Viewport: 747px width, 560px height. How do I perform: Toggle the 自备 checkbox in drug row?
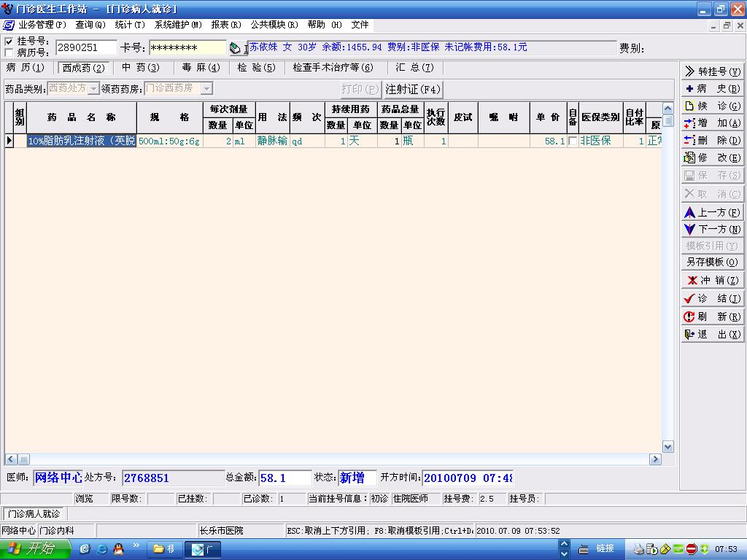click(x=573, y=141)
